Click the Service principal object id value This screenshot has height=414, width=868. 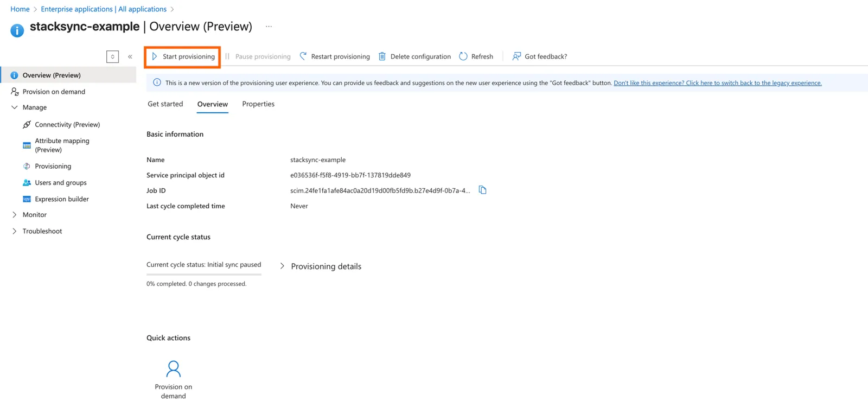tap(350, 175)
